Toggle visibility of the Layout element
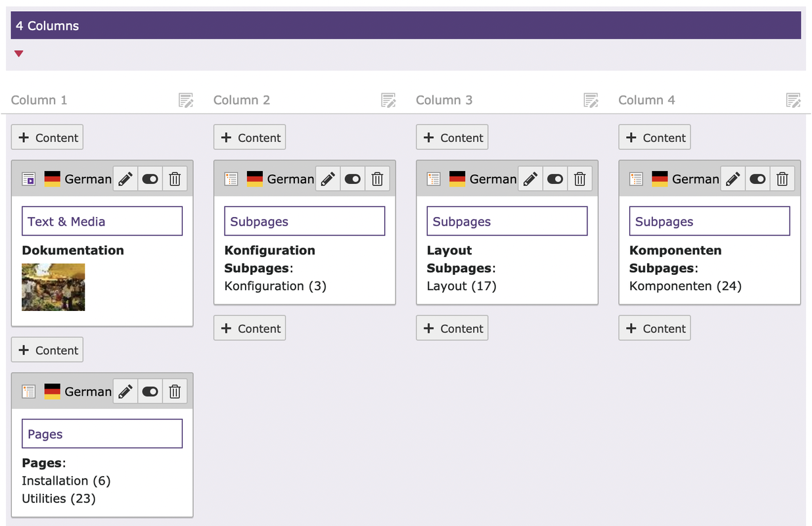Screen dimensions: 812x526 [555, 179]
